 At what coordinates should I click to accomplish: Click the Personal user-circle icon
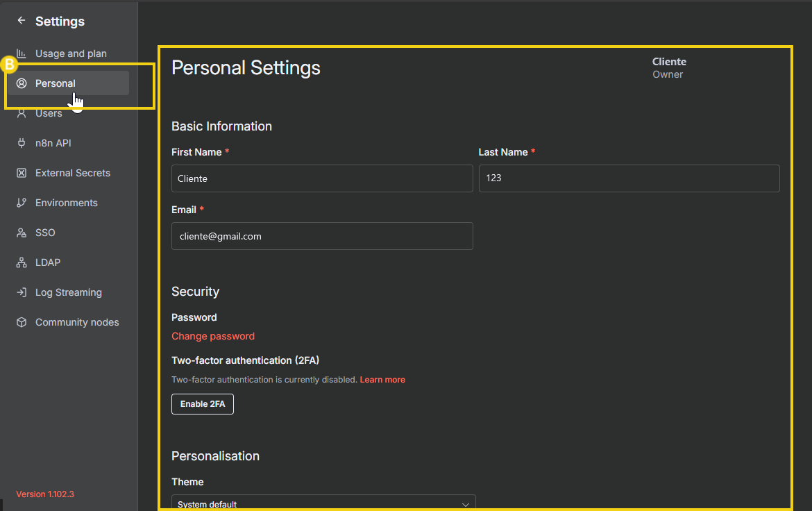tap(22, 83)
